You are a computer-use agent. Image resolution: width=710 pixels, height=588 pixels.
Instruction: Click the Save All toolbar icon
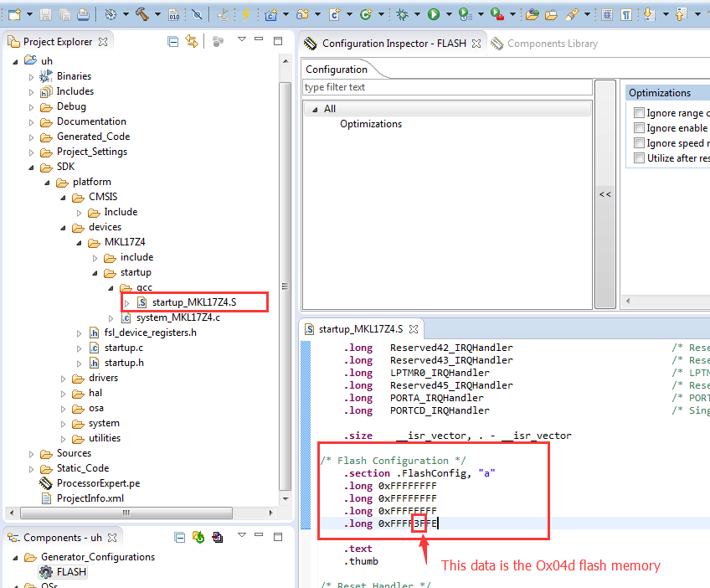[x=64, y=14]
